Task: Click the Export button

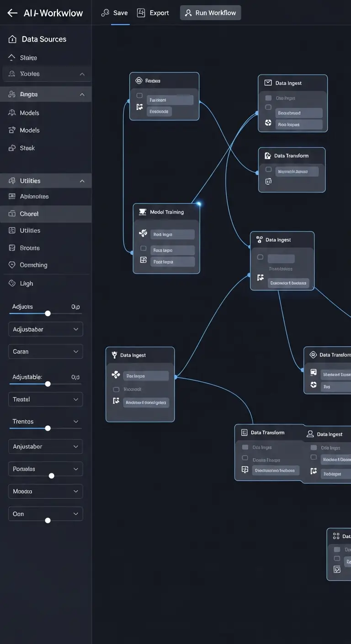Action: [154, 13]
